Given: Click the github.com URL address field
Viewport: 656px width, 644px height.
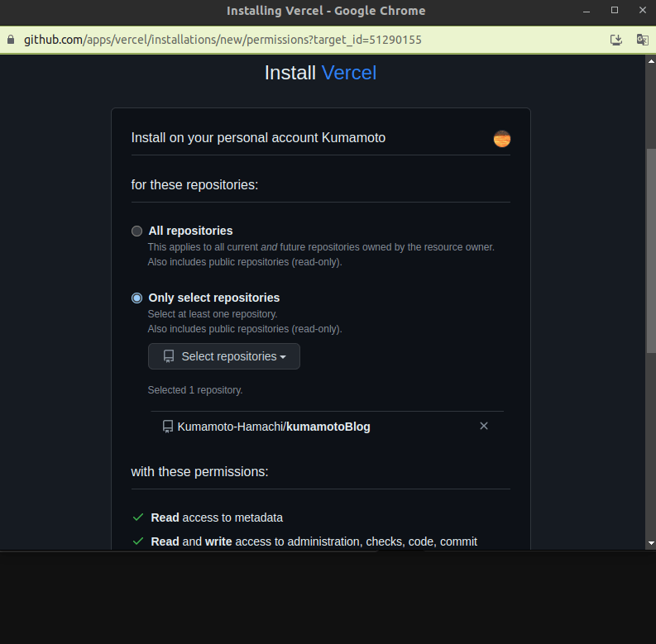Looking at the screenshot, I should [223, 40].
